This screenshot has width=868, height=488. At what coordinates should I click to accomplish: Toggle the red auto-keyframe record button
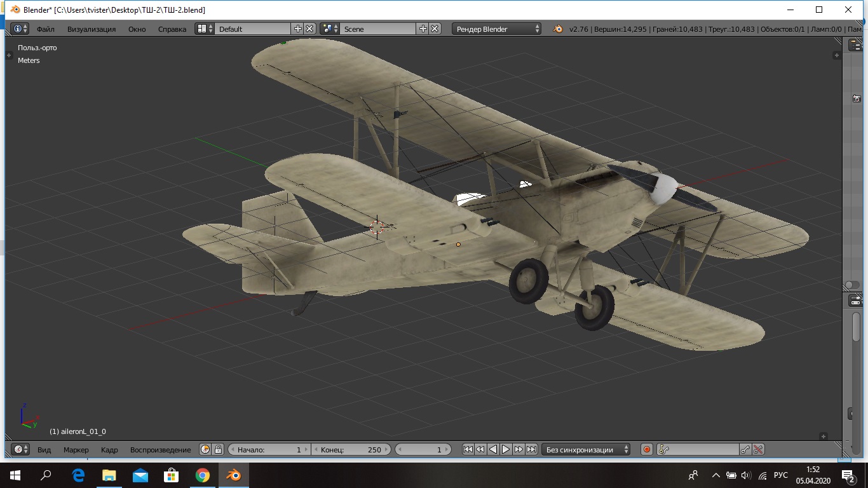pos(647,450)
